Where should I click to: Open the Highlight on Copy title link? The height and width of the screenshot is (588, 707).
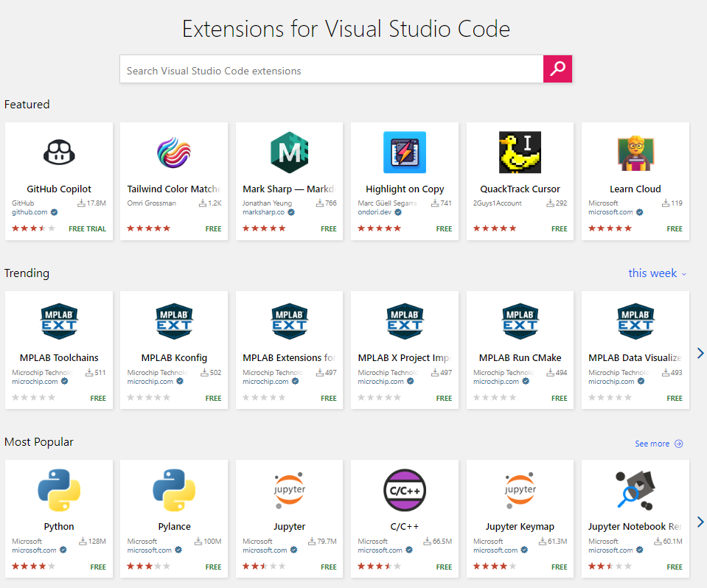click(x=405, y=189)
